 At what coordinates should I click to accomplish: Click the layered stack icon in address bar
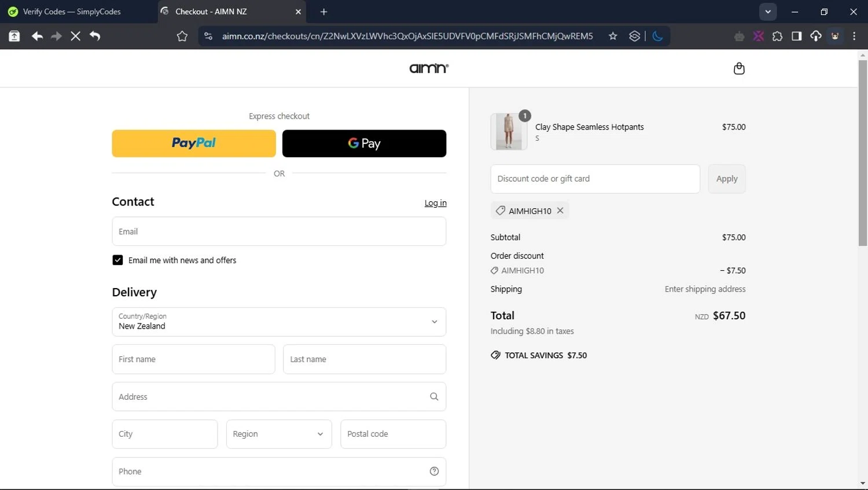click(x=635, y=36)
